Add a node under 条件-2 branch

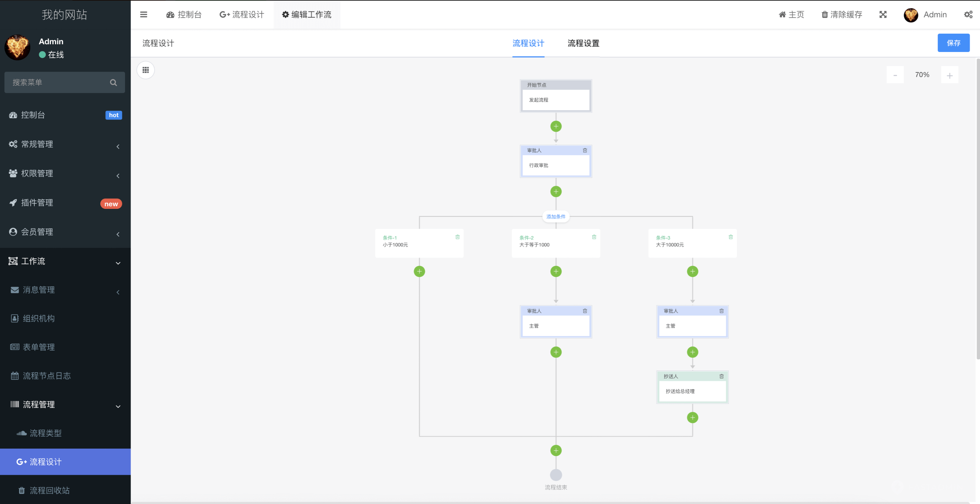point(556,271)
